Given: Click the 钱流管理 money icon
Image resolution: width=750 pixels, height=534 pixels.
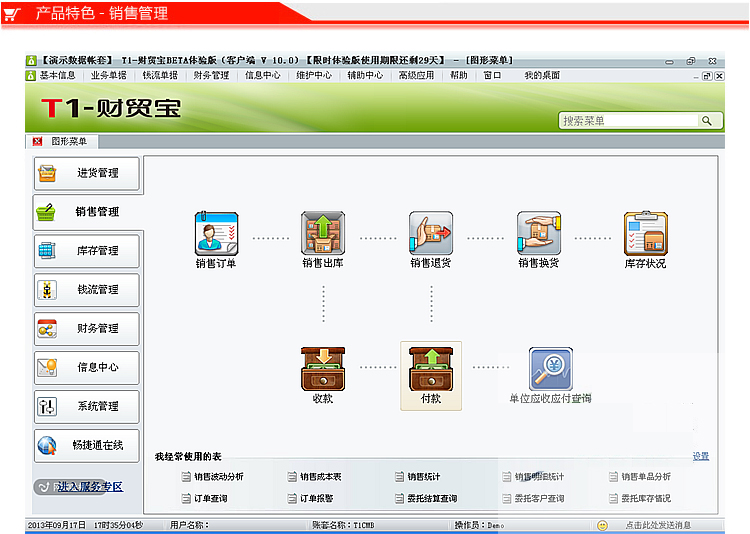Looking at the screenshot, I should tap(47, 289).
